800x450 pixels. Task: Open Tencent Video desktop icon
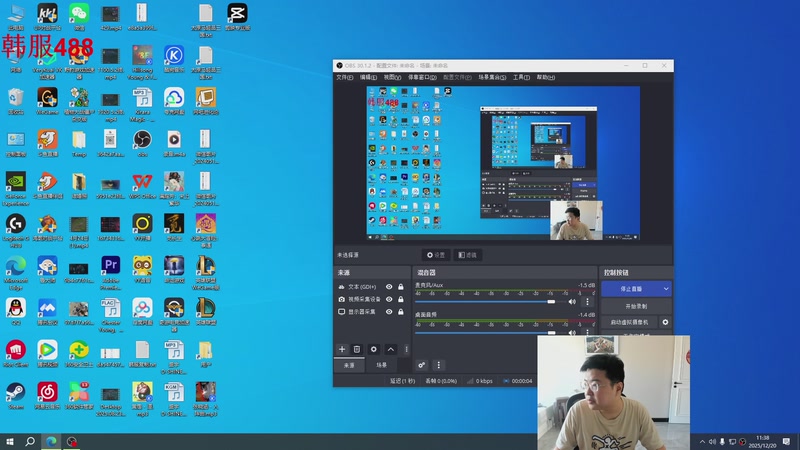(x=47, y=354)
